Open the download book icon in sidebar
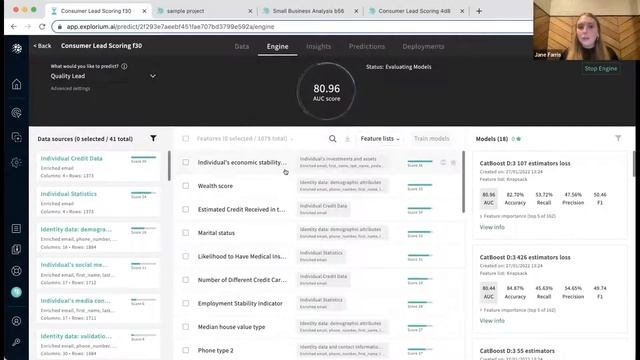This screenshot has height=360, width=640. (x=16, y=249)
